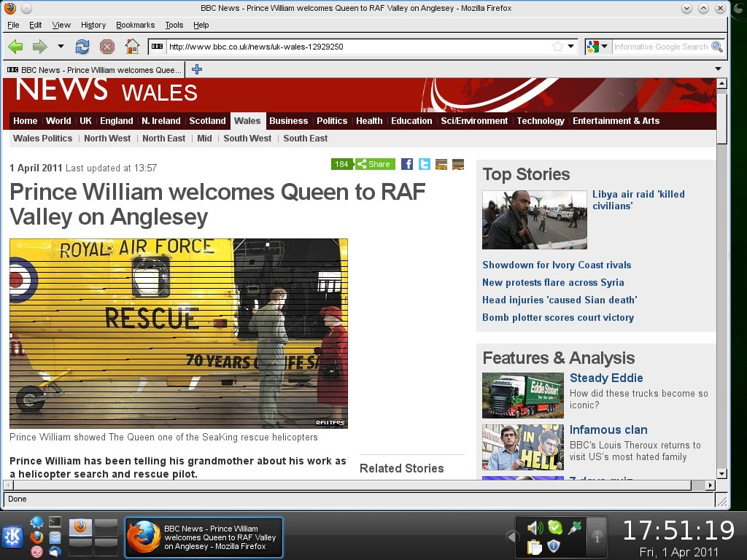The image size is (747, 560).
Task: Run the search with the magnifier icon
Action: (717, 47)
